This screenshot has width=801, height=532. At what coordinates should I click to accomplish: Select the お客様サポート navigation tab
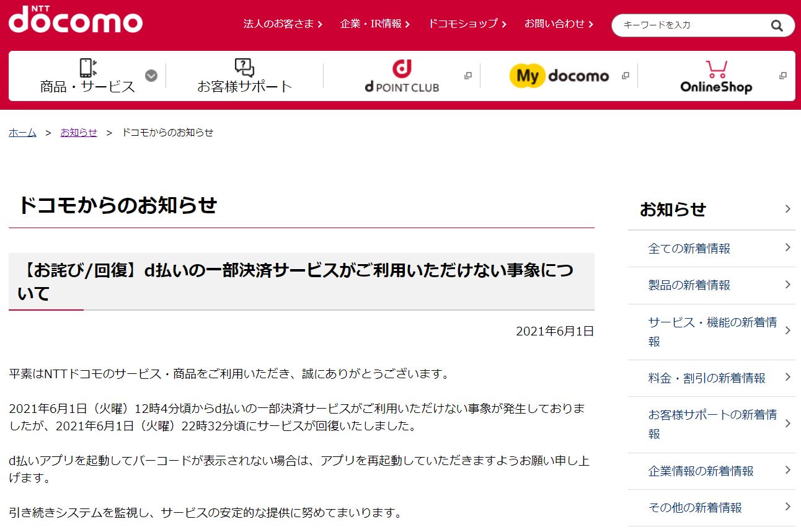(x=244, y=76)
